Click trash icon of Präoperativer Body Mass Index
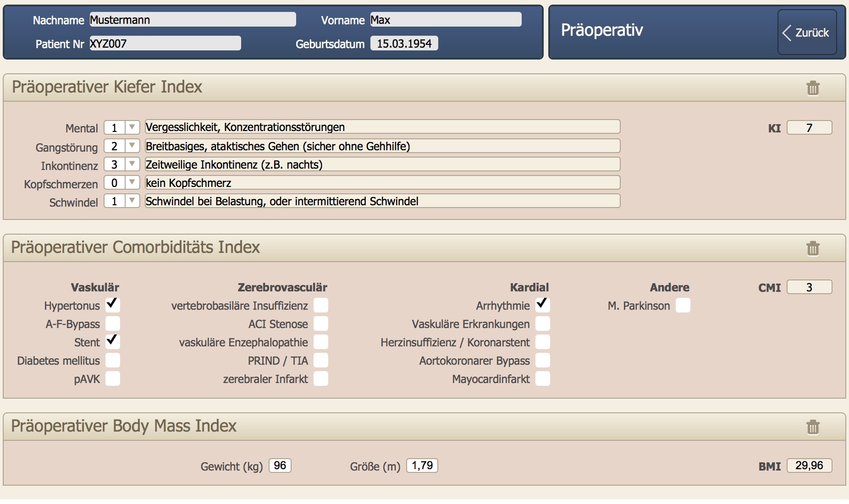Image resolution: width=849 pixels, height=504 pixels. pos(813,427)
